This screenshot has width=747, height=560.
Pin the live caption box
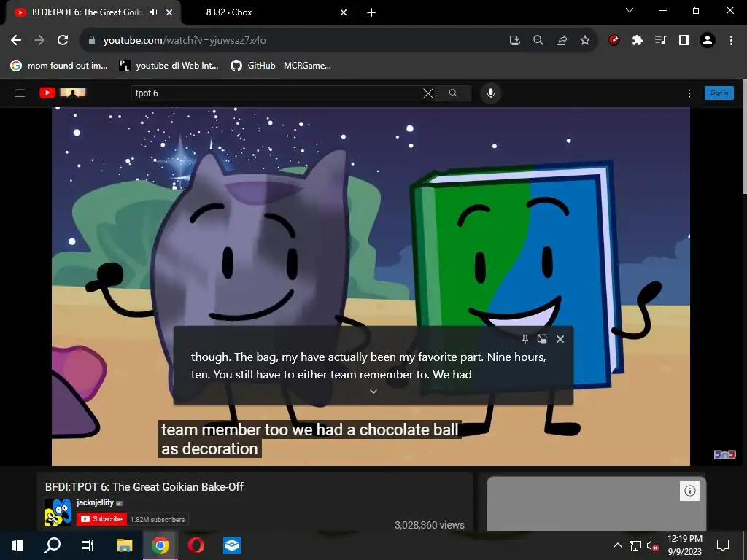[x=525, y=339]
